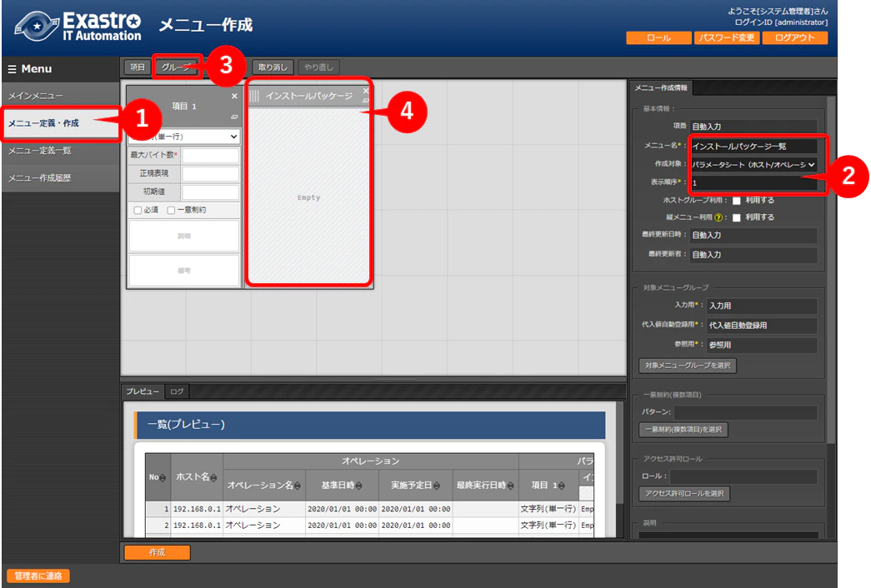Click the 管理者に連絡 button

pyautogui.click(x=38, y=576)
